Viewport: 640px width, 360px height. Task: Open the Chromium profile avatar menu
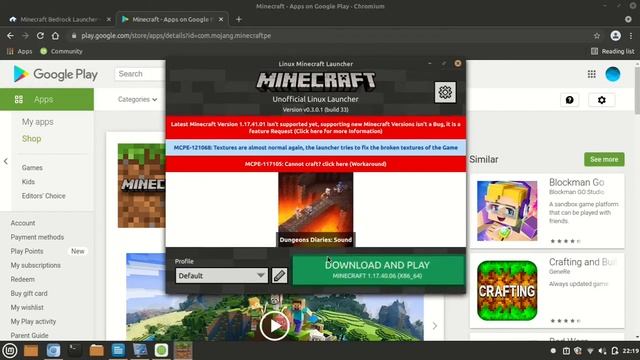616,36
